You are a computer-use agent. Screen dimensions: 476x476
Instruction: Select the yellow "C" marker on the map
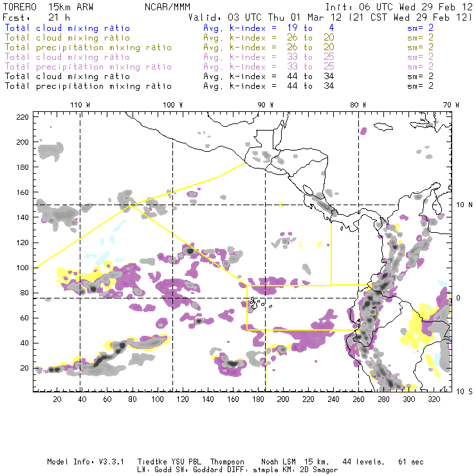(300, 244)
